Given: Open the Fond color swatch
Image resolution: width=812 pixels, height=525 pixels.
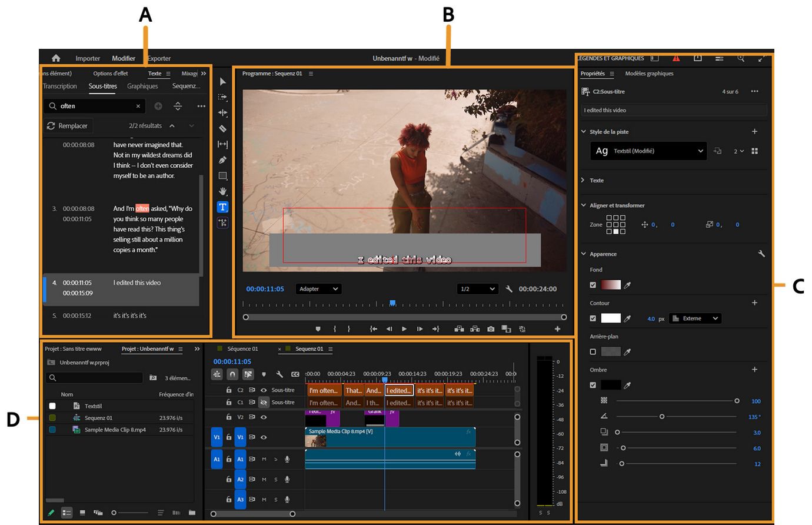Looking at the screenshot, I should (610, 284).
